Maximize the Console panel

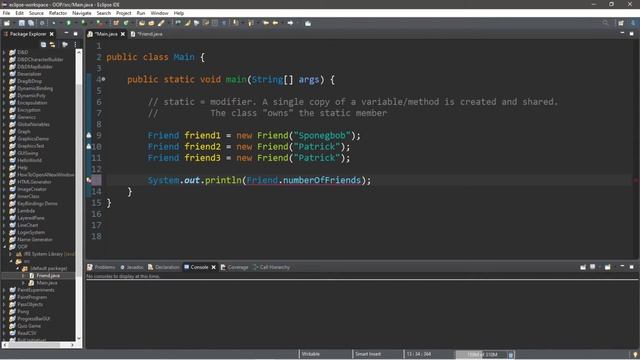click(631, 267)
